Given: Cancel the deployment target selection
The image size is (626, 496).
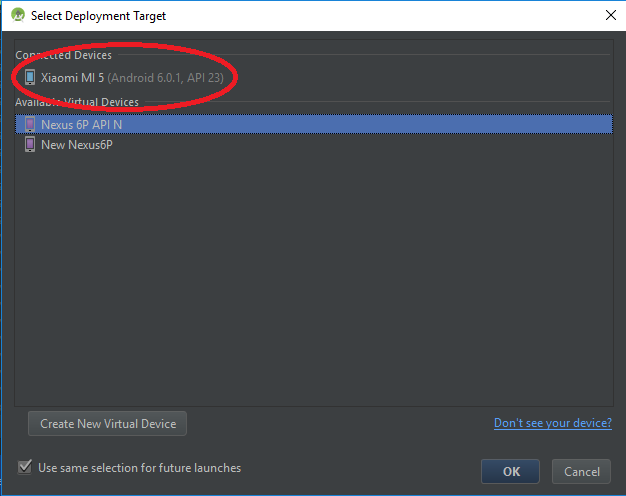Looking at the screenshot, I should [x=581, y=471].
